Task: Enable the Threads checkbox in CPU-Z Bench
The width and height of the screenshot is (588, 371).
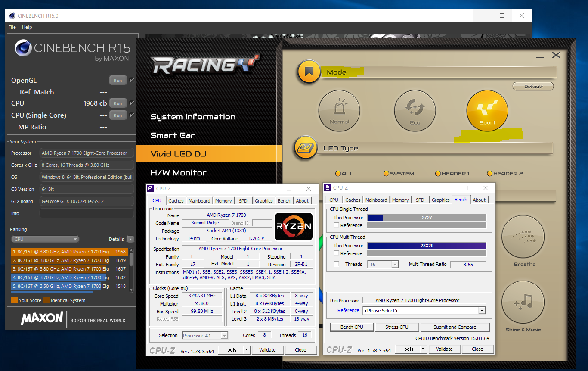Action: [x=336, y=264]
